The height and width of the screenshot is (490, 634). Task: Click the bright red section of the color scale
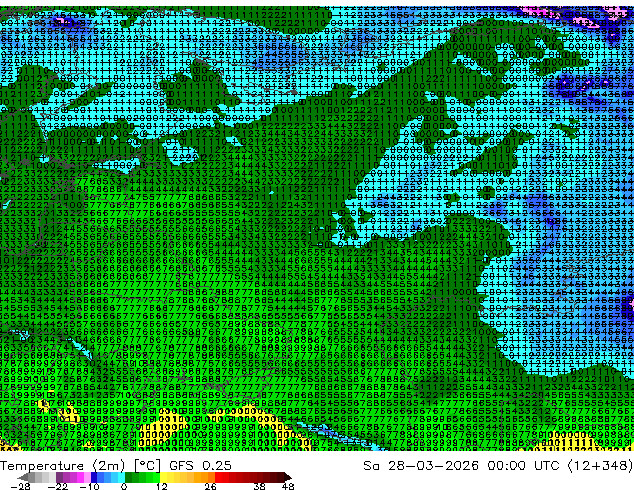tap(222, 477)
